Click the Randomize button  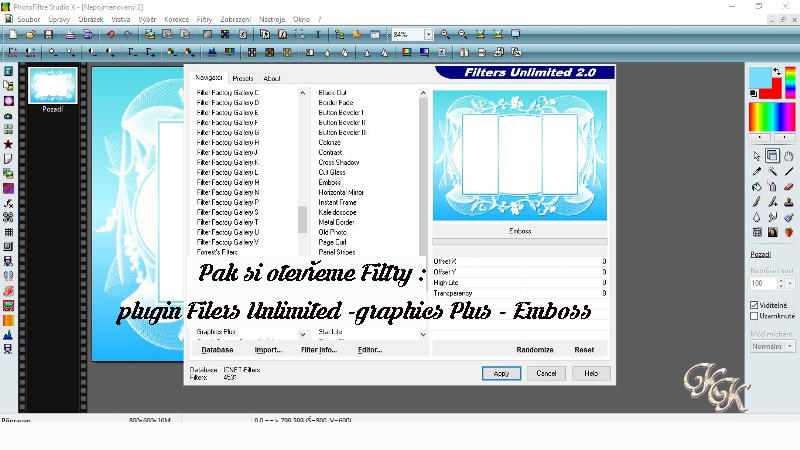coord(535,349)
